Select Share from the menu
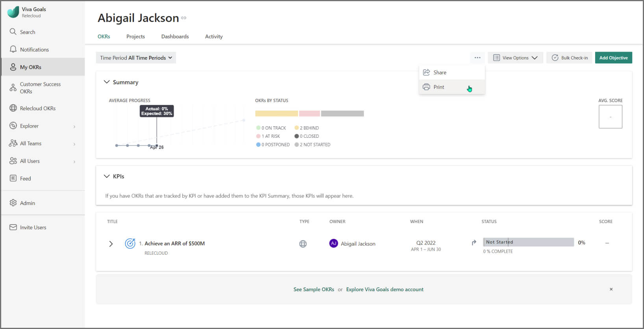This screenshot has height=329, width=644. [x=452, y=72]
